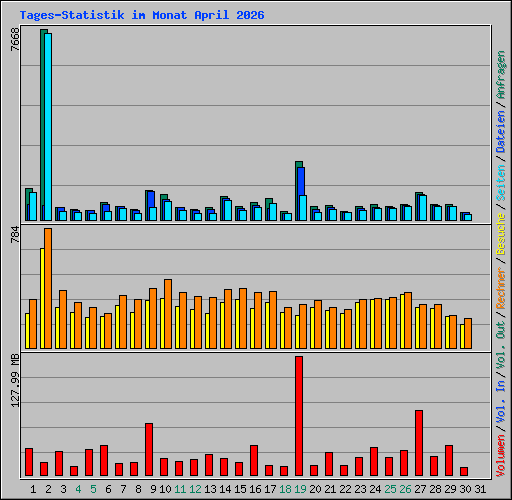Click day label '22' on the x-axis
Viewport: 512px width, 500px height.
[x=345, y=489]
